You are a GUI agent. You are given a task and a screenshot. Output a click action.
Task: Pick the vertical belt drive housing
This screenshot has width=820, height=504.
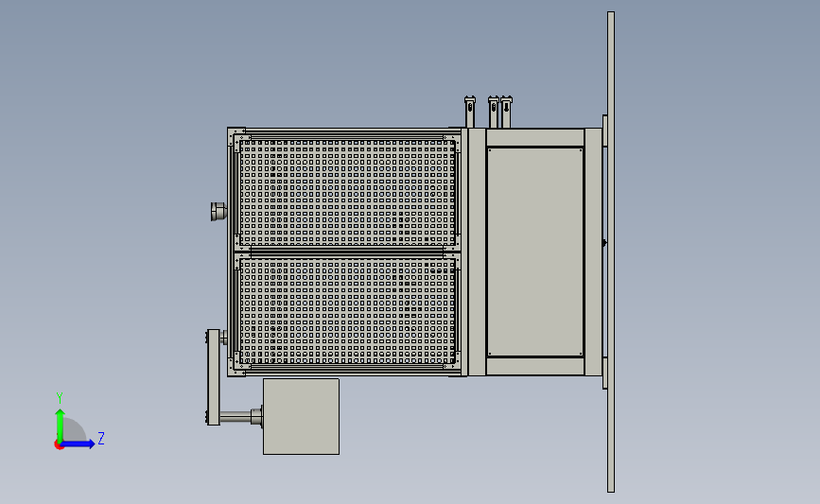pos(214,377)
